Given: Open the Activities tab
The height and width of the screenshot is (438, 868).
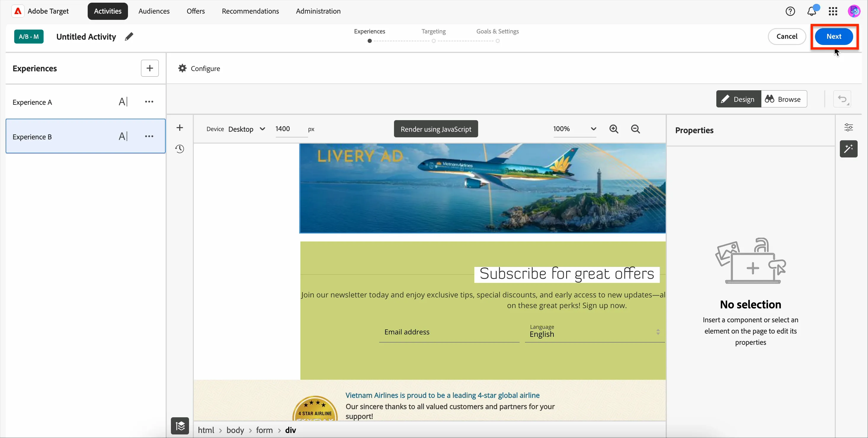Looking at the screenshot, I should point(108,11).
